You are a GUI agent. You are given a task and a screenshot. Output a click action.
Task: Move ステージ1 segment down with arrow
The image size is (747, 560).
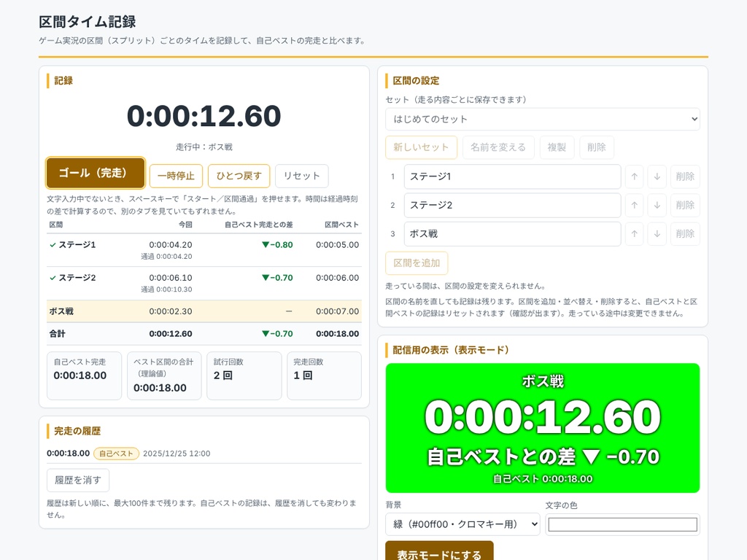point(657,176)
